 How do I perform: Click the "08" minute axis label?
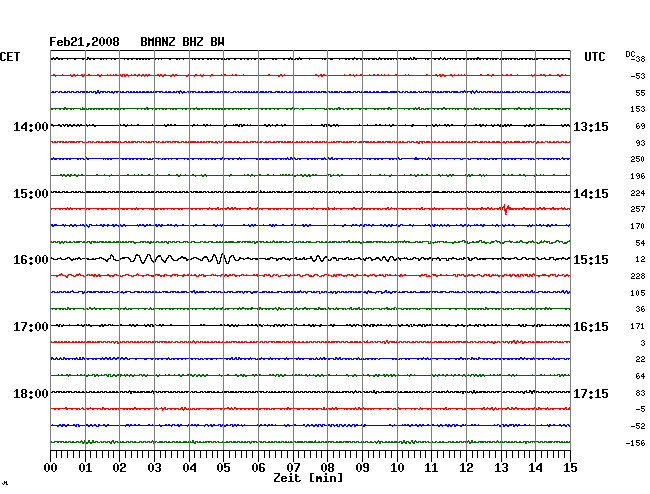coord(327,468)
